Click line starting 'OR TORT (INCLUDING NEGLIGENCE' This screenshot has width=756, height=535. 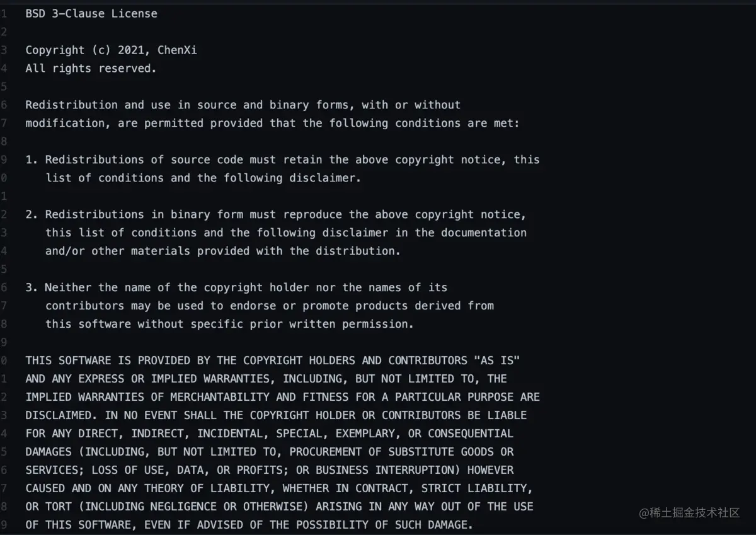point(279,507)
